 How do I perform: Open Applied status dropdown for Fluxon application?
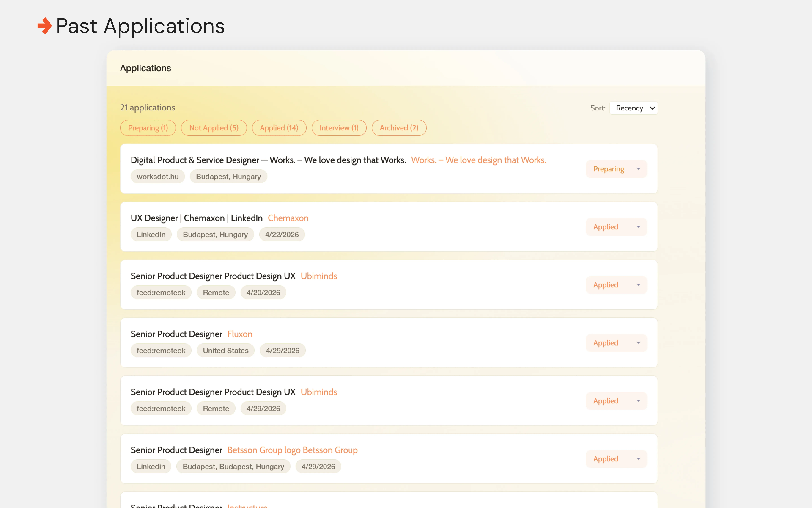[616, 343]
